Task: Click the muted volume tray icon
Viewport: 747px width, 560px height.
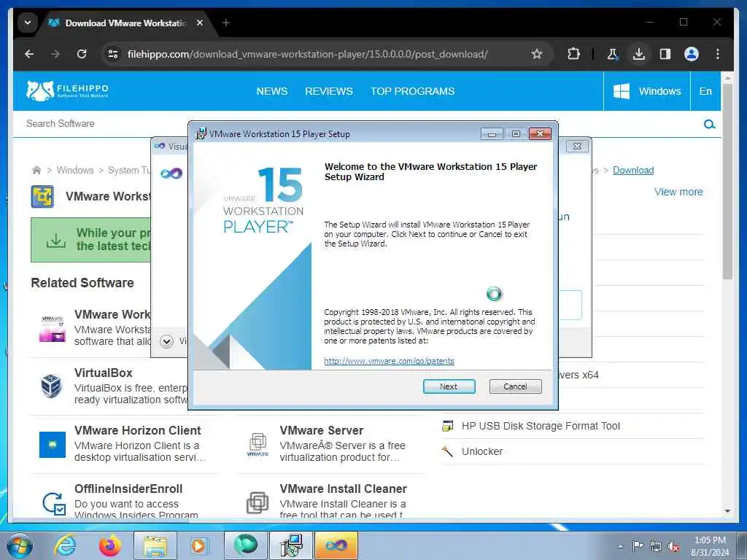Action: coord(673,546)
